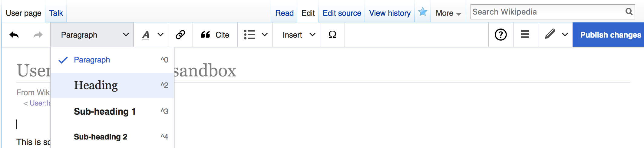The width and height of the screenshot is (644, 148).
Task: Open the special character omega tool
Action: (332, 35)
